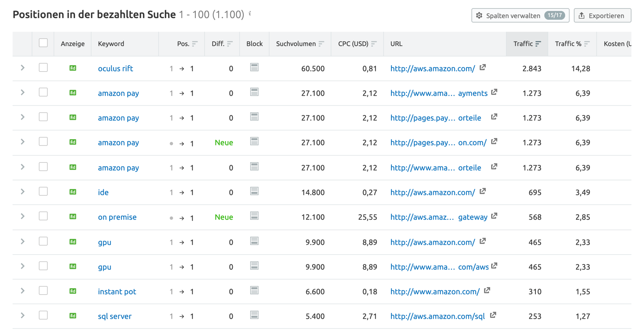This screenshot has height=331, width=644.
Task: Open the instant pot keyword link
Action: click(x=117, y=292)
